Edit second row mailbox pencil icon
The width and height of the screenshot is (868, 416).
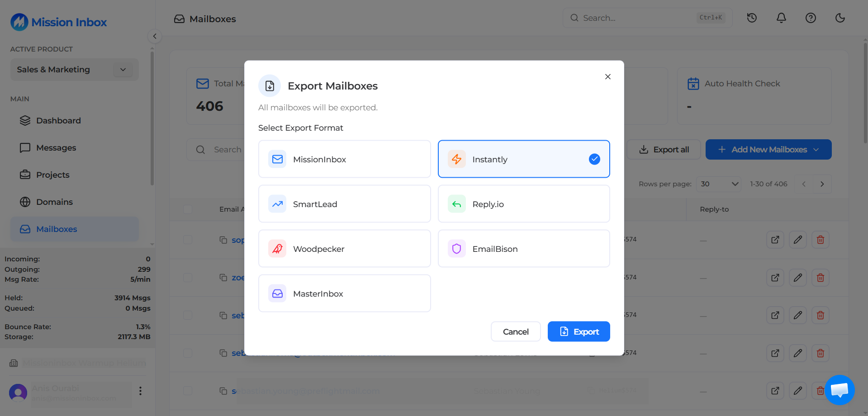click(798, 278)
